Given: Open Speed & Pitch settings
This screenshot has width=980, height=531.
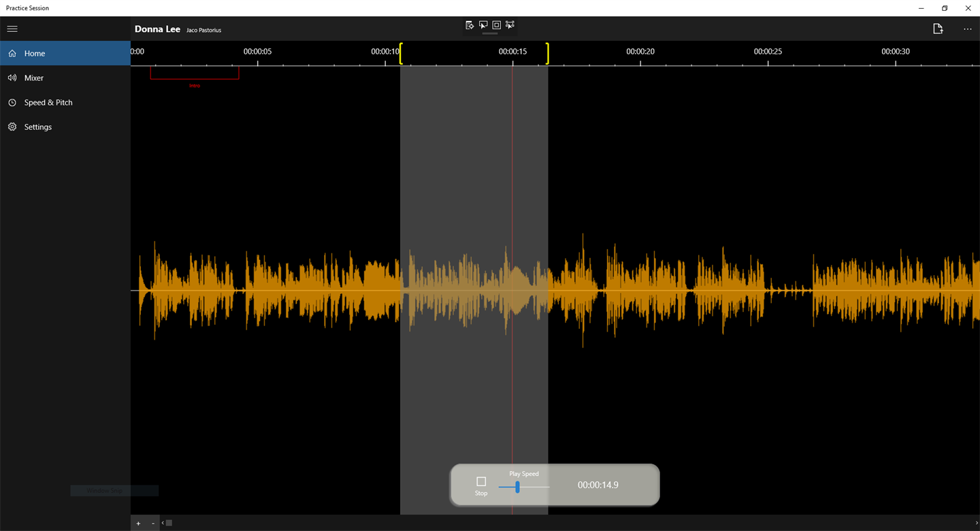Looking at the screenshot, I should (65, 102).
